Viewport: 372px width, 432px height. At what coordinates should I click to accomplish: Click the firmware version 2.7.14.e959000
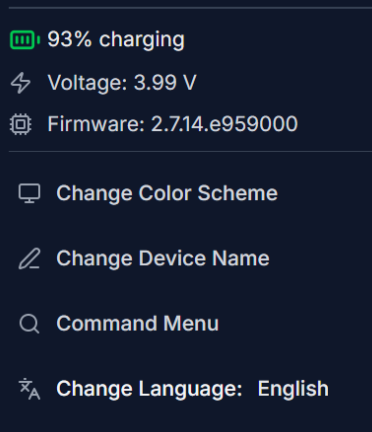224,124
